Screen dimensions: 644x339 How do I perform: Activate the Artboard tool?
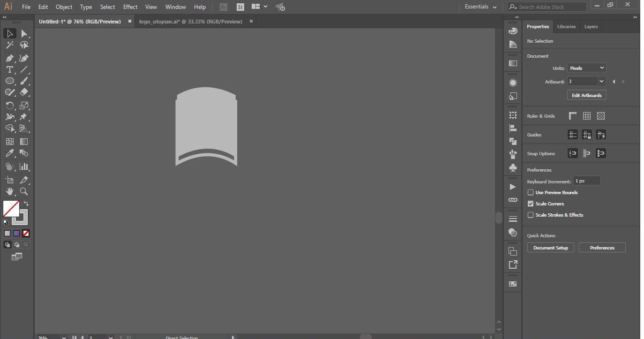click(x=9, y=180)
